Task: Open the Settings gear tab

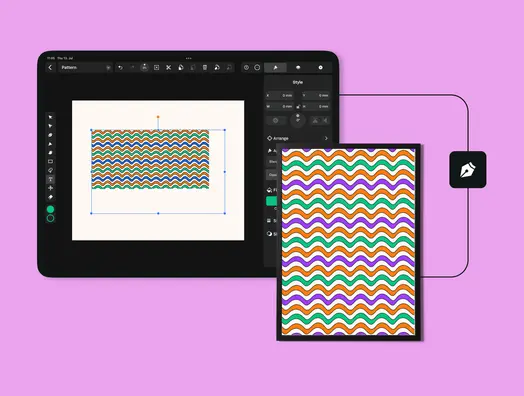Action: click(x=320, y=68)
